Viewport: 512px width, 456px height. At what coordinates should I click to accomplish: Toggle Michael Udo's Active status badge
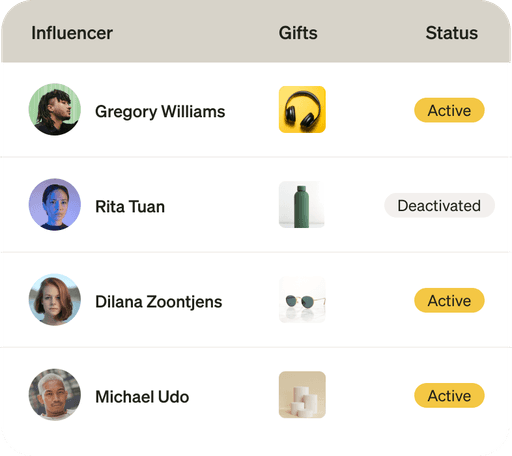tap(449, 395)
